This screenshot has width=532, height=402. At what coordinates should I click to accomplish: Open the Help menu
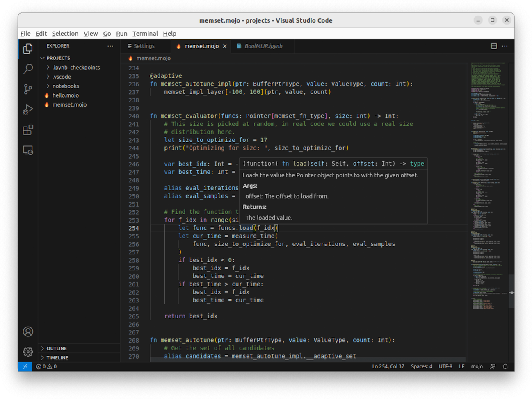tap(169, 34)
